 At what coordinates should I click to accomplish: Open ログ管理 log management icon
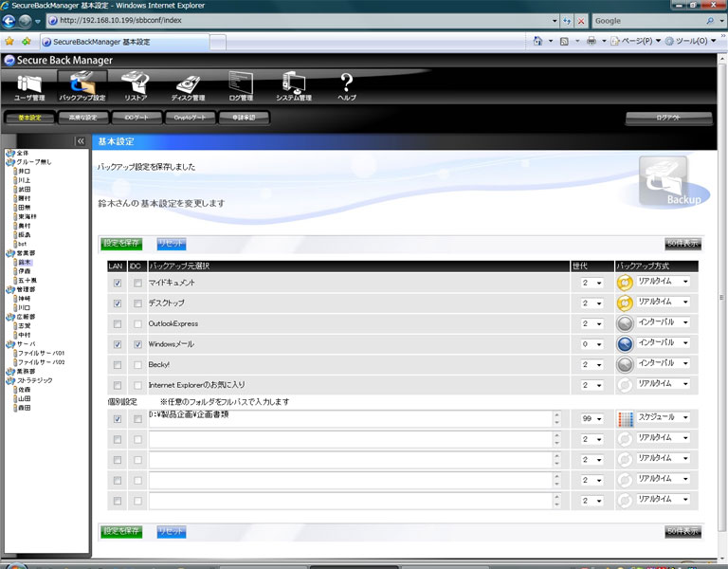point(241,86)
